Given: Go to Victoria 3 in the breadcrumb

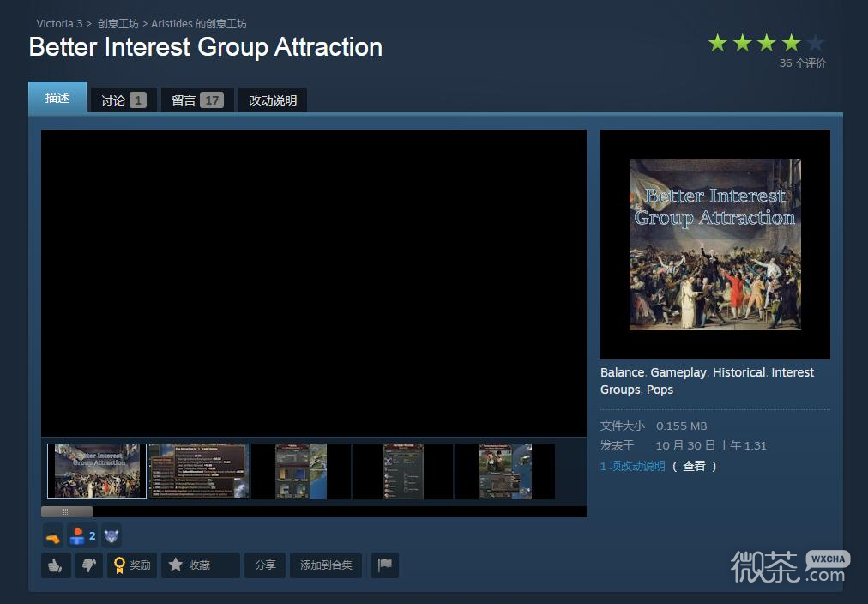Looking at the screenshot, I should [x=59, y=24].
